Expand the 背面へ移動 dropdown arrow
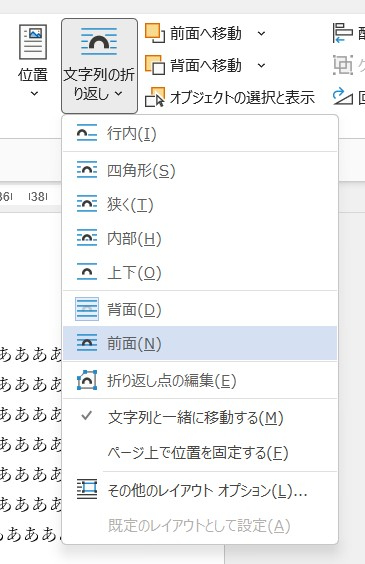This screenshot has width=365, height=564. coord(262,66)
